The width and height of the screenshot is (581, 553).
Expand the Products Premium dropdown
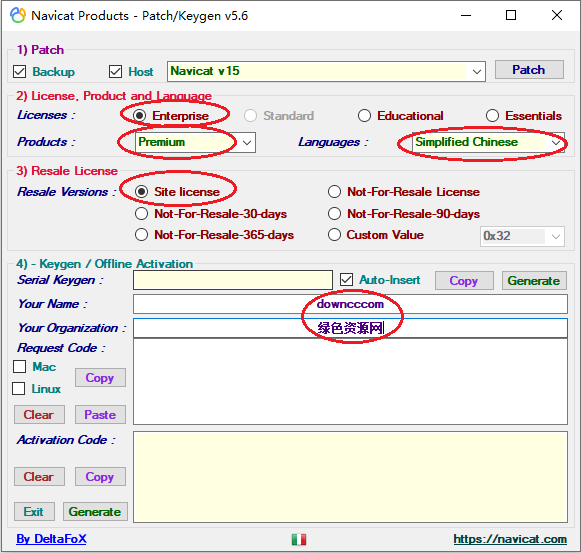(x=247, y=143)
